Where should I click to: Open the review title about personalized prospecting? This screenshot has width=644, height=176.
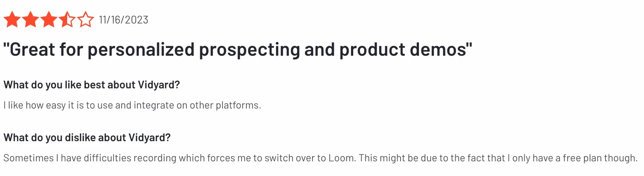pyautogui.click(x=238, y=49)
